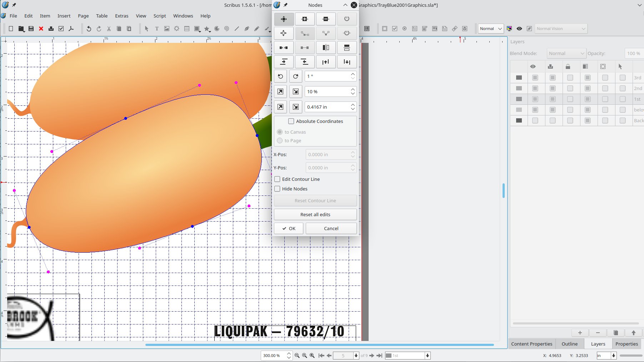This screenshot has width=644, height=362.
Task: Click color swatch of 3rd layer
Action: tap(519, 78)
